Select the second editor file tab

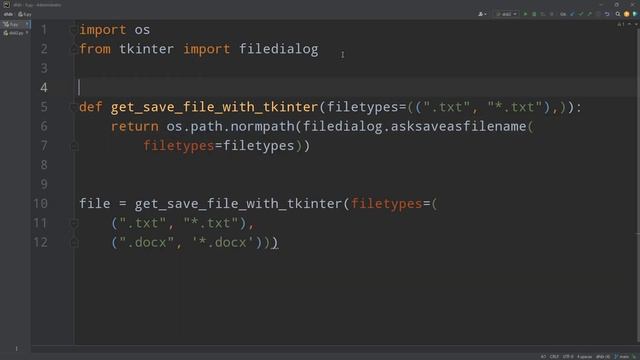[15, 33]
